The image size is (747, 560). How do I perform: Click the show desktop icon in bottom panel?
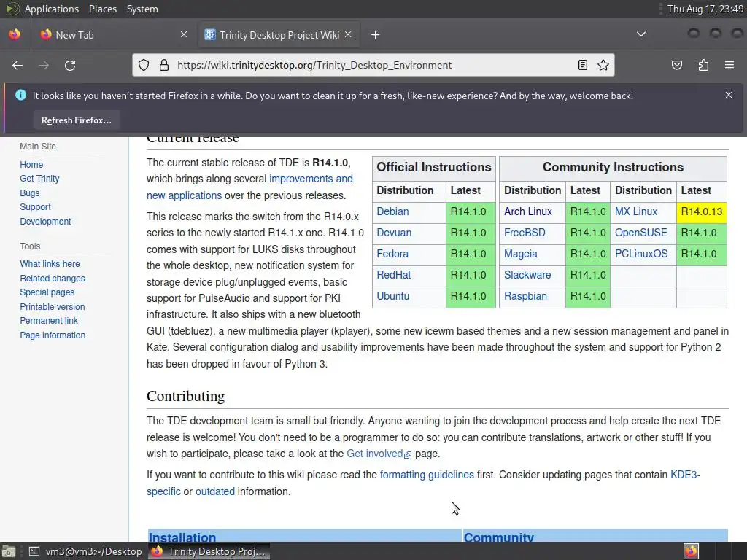(8, 551)
